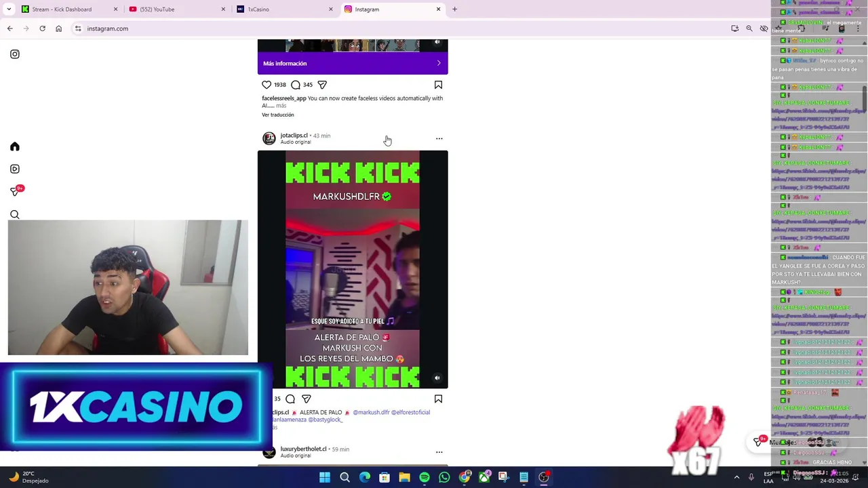Image resolution: width=868 pixels, height=488 pixels.
Task: Click the weather widget showing 20°C Despejado
Action: pos(28,477)
